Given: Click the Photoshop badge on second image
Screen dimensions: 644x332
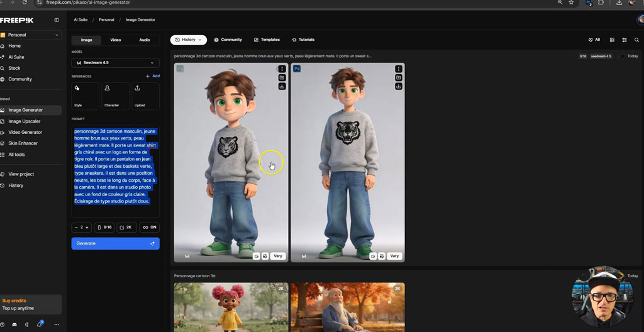Looking at the screenshot, I should [x=297, y=69].
